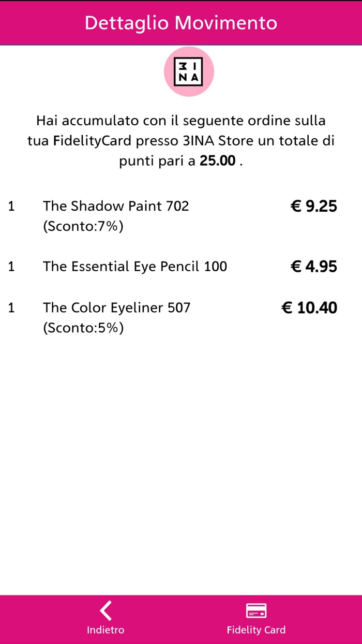Select The Color Eyeliner 507 item

pos(117,308)
